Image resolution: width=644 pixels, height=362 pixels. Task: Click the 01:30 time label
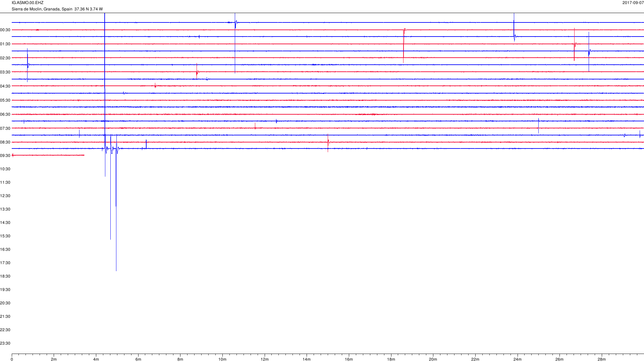click(5, 44)
